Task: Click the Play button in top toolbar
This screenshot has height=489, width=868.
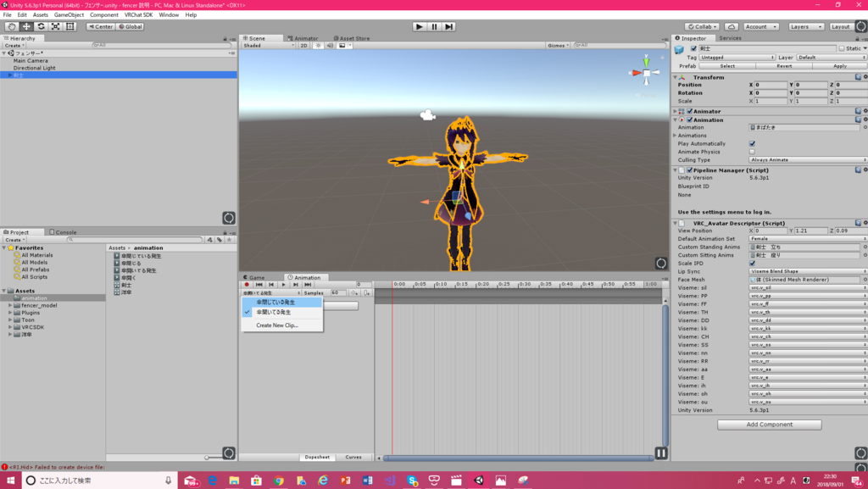Action: coord(419,26)
